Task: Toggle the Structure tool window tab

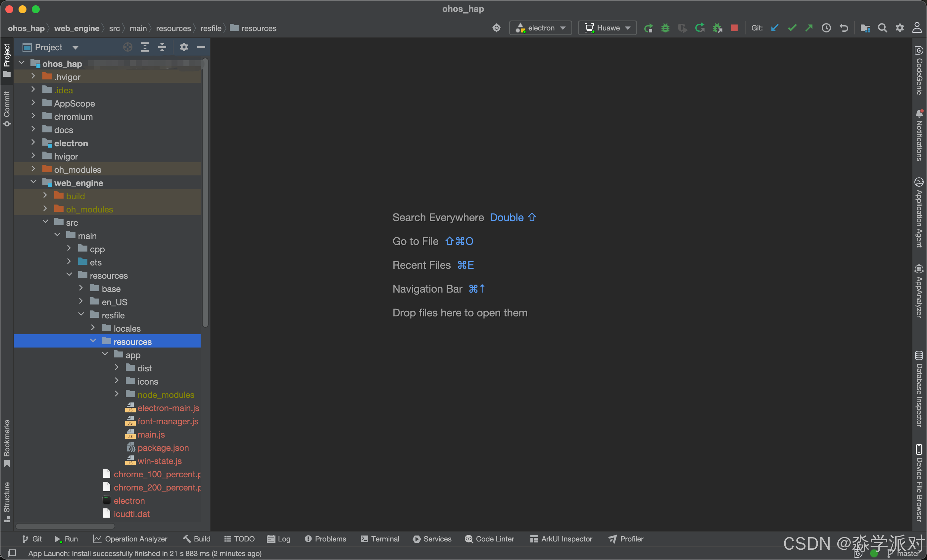Action: (7, 502)
